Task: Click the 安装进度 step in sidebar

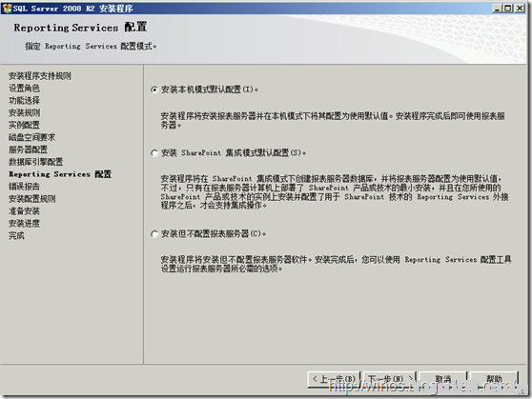Action: coord(24,224)
